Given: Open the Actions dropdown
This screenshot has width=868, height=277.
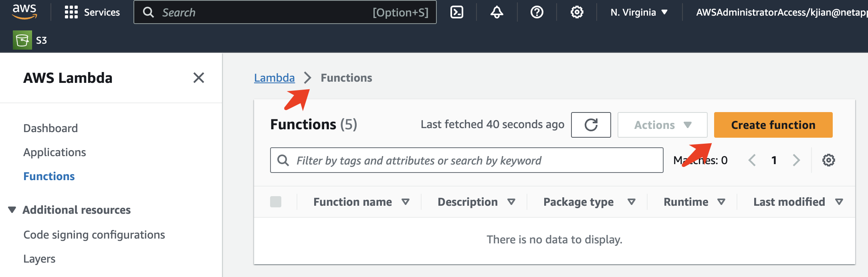Looking at the screenshot, I should [x=662, y=125].
